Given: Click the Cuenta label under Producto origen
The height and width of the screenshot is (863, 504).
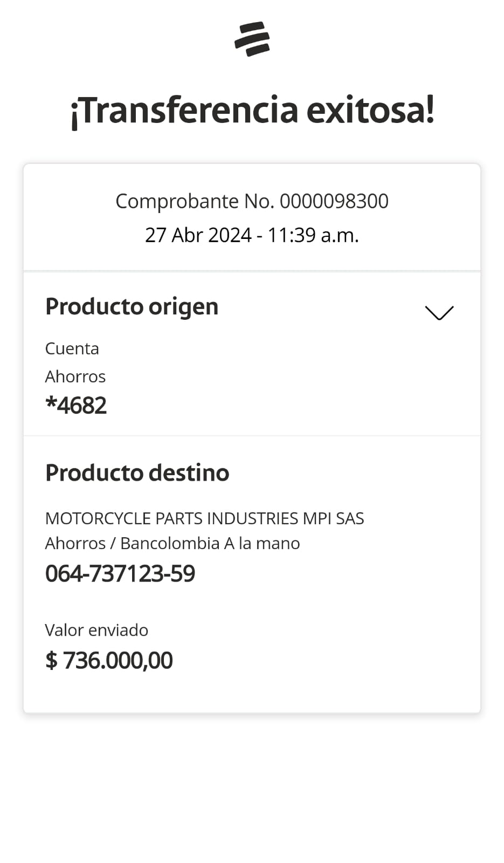Looking at the screenshot, I should pos(72,348).
